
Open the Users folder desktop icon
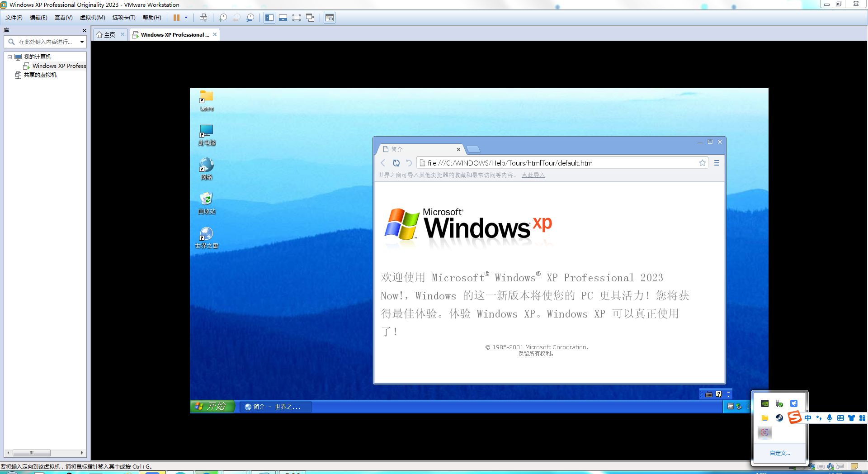click(207, 100)
